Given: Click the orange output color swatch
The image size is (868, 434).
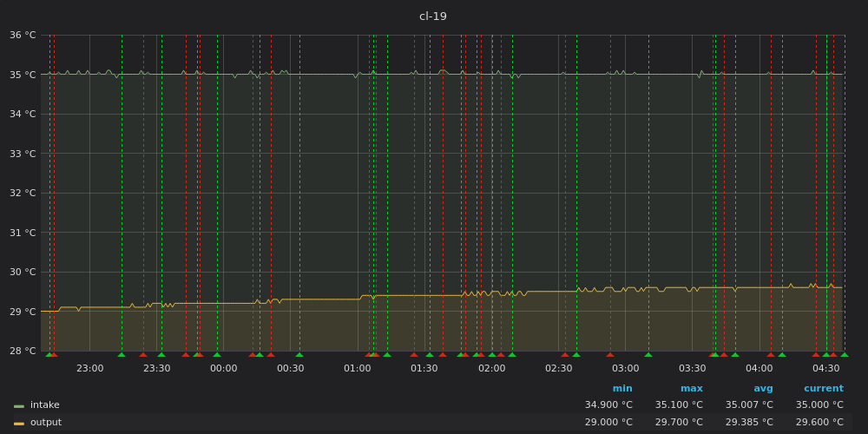Looking at the screenshot, I should pos(18,424).
